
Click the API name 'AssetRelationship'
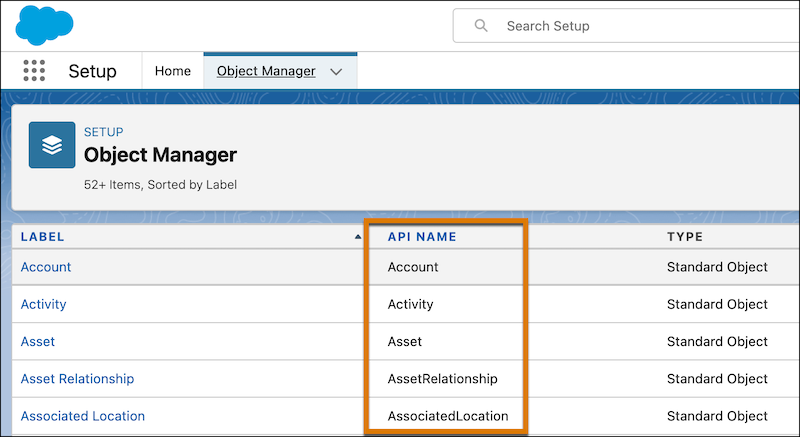pos(442,379)
